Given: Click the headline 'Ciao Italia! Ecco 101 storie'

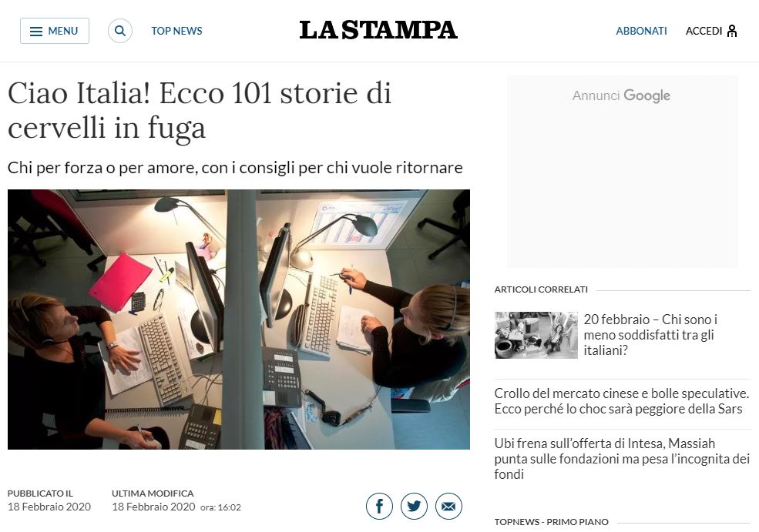Looking at the screenshot, I should tap(200, 110).
